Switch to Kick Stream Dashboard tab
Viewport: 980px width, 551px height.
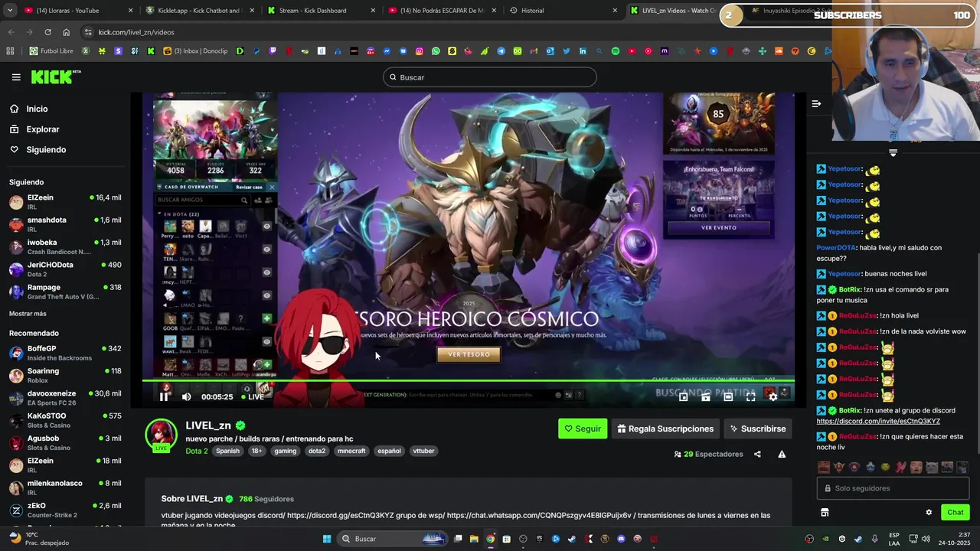[320, 11]
